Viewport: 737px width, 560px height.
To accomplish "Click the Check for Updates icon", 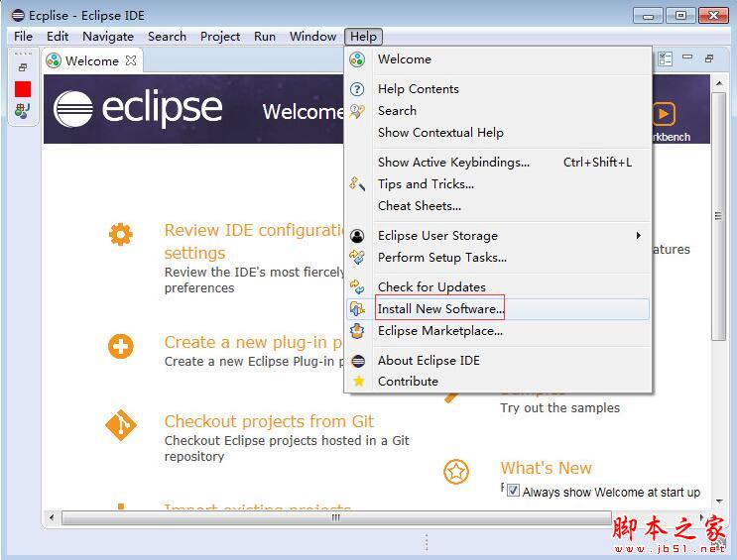I will pyautogui.click(x=357, y=287).
